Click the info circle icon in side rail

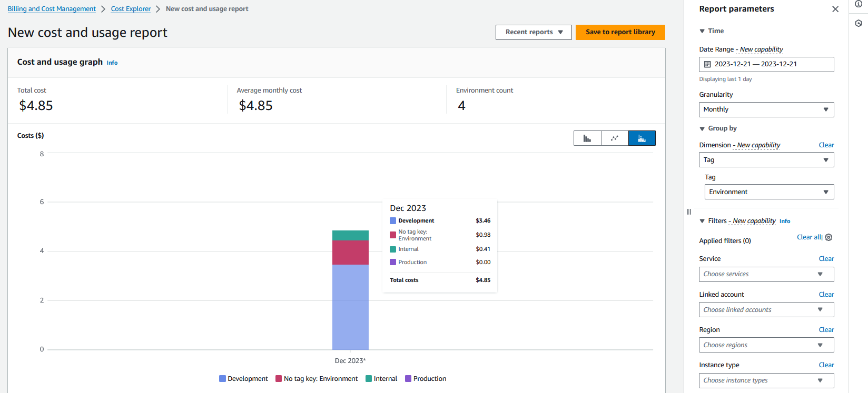coord(859,4)
